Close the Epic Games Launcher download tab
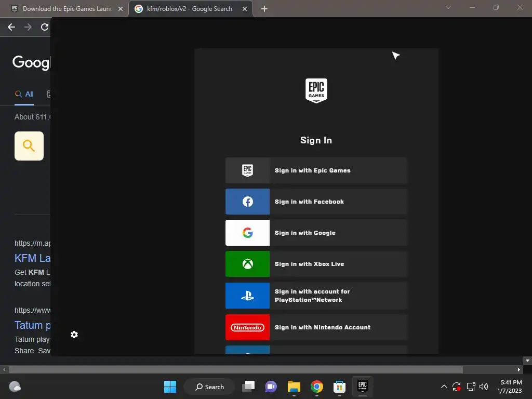Screen dimensions: 532x399 [121, 9]
